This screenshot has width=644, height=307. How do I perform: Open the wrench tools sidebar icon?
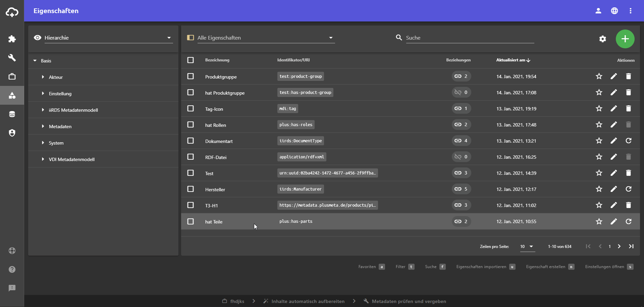[12, 58]
